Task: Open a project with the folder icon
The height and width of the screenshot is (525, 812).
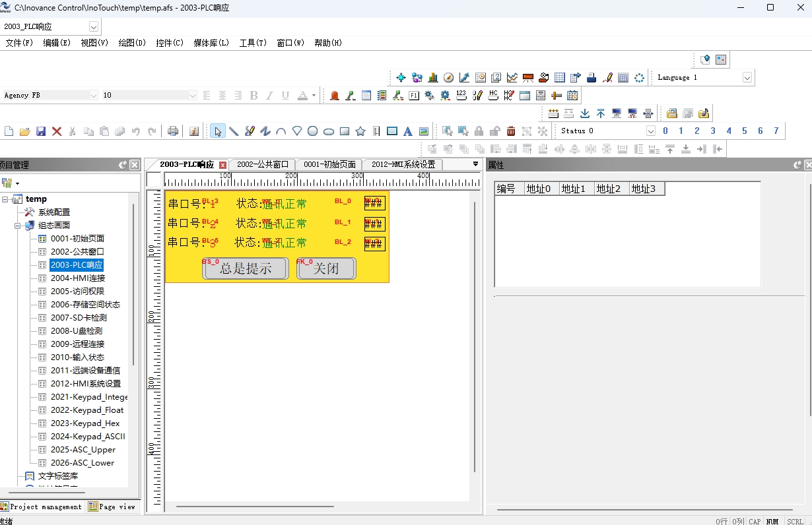Action: click(x=25, y=131)
